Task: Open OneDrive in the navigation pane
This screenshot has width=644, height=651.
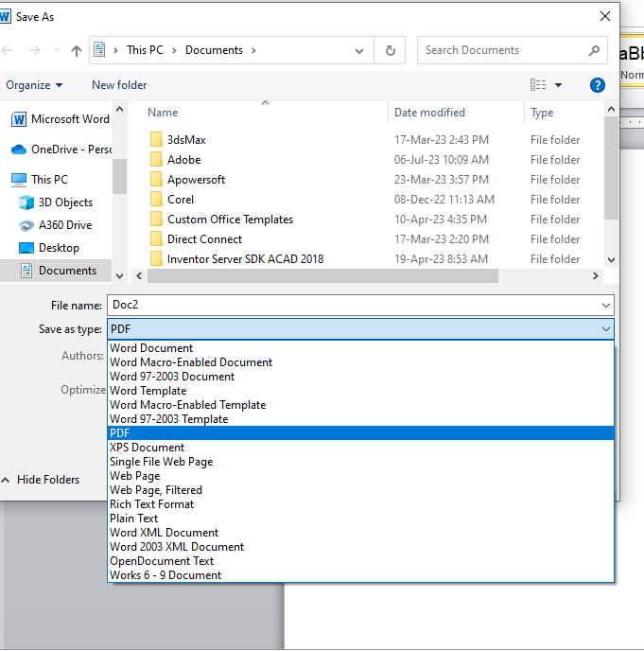Action: click(70, 150)
